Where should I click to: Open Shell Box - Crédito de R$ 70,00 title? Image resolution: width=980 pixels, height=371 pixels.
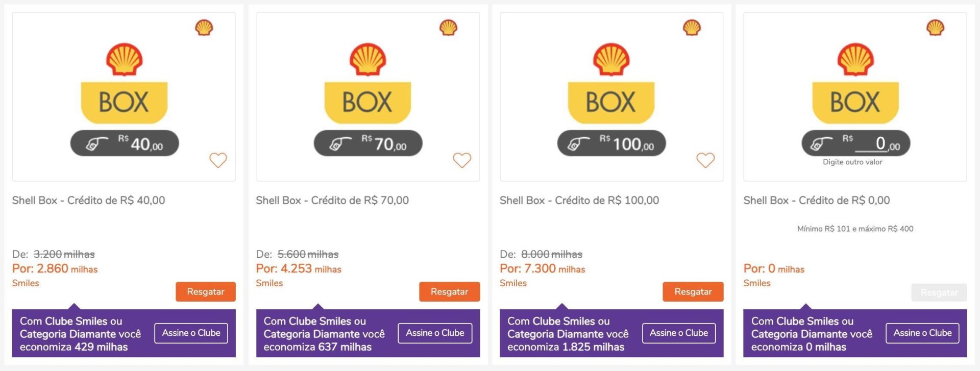click(332, 200)
